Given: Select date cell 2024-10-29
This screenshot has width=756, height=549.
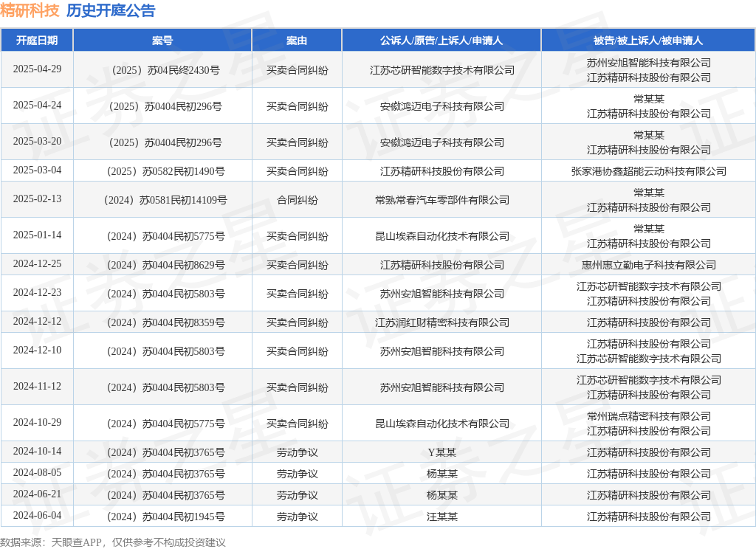Looking at the screenshot, I should 37,422.
